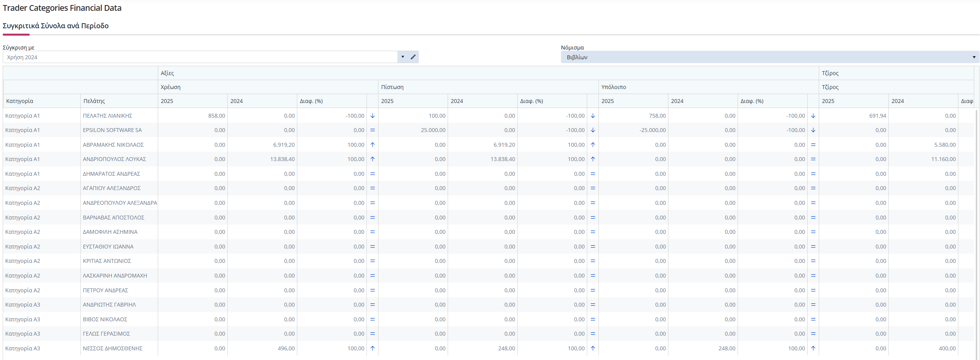Click the 858,00 debit value
The height and width of the screenshot is (360, 980).
216,116
